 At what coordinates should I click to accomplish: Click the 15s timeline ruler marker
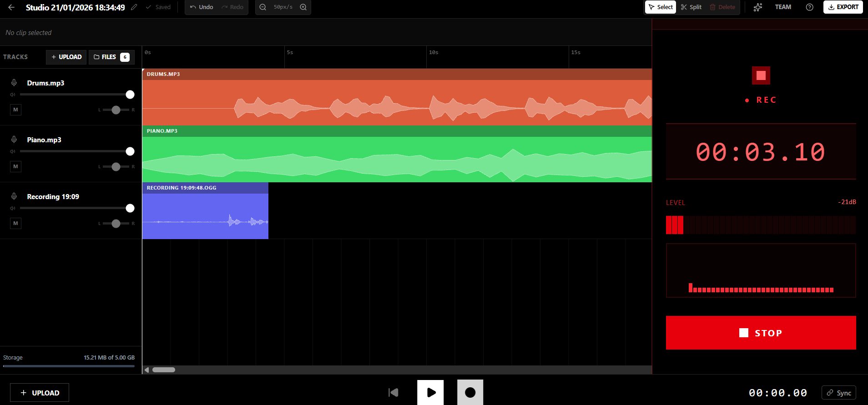pos(575,52)
